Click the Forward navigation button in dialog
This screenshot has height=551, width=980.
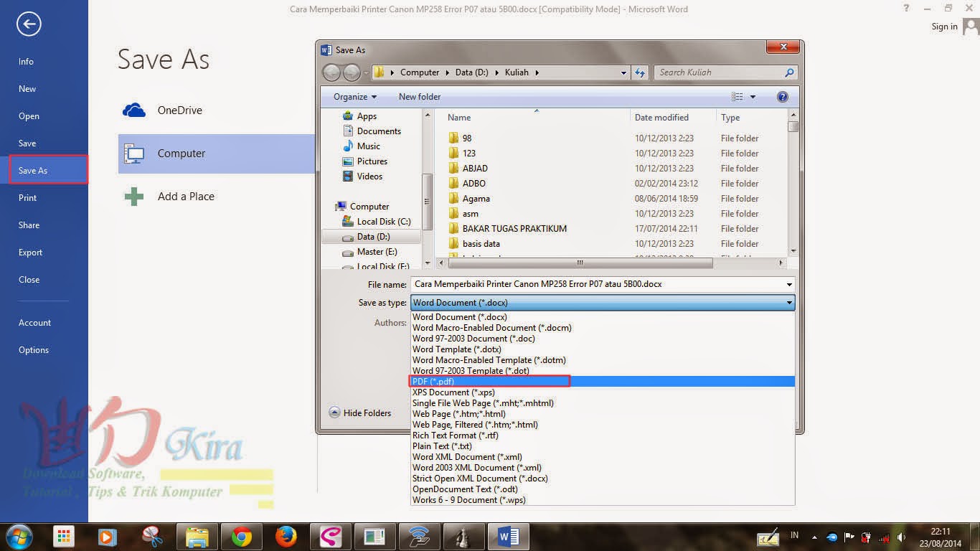point(352,72)
